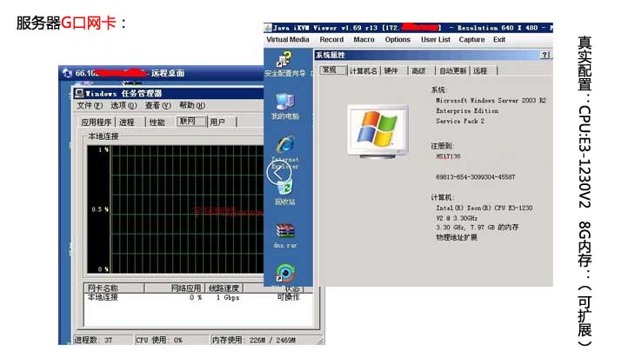Click the help question mark in System Properties

click(544, 55)
